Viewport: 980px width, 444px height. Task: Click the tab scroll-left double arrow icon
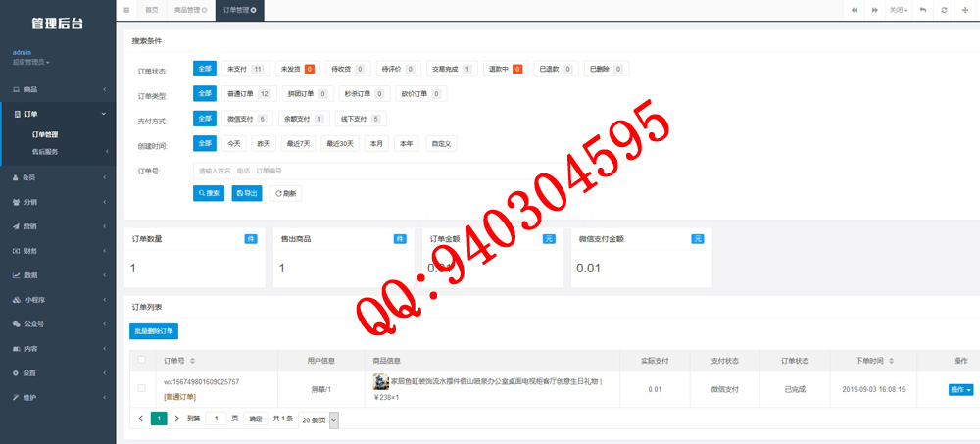[855, 10]
